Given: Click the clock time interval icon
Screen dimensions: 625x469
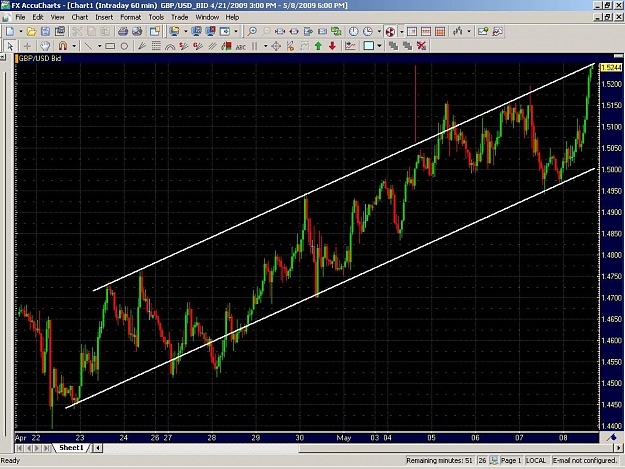Looking at the screenshot, I should click(x=354, y=31).
